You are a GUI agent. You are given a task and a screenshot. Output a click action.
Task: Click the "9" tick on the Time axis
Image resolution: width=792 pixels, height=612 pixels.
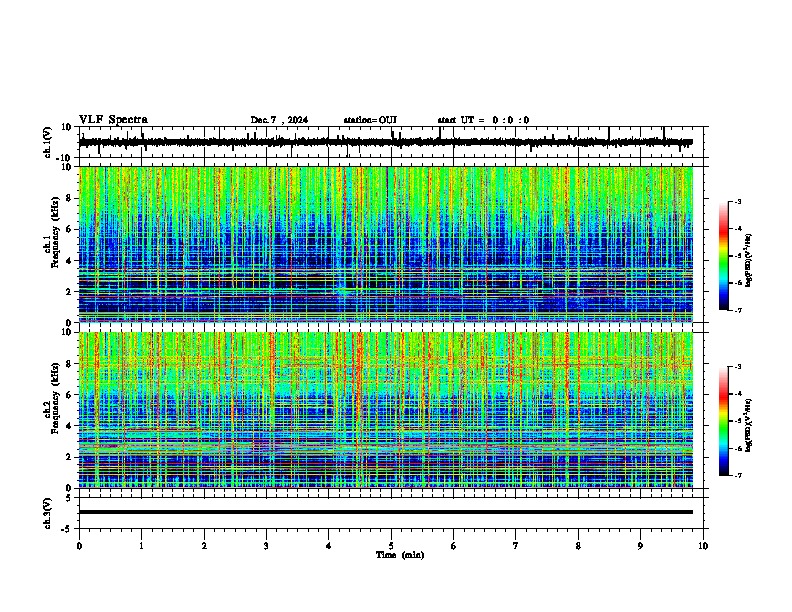(x=640, y=546)
